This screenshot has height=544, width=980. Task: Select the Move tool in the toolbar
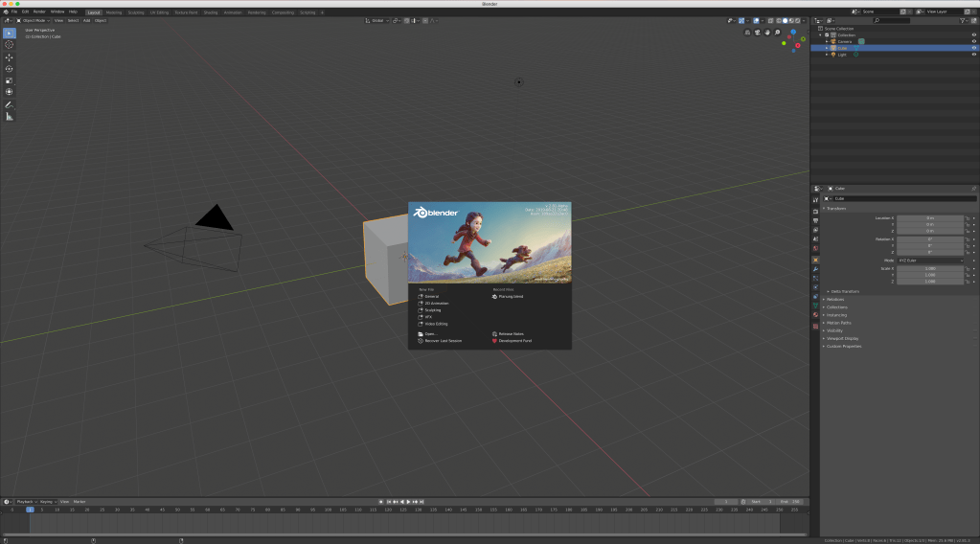tap(10, 57)
